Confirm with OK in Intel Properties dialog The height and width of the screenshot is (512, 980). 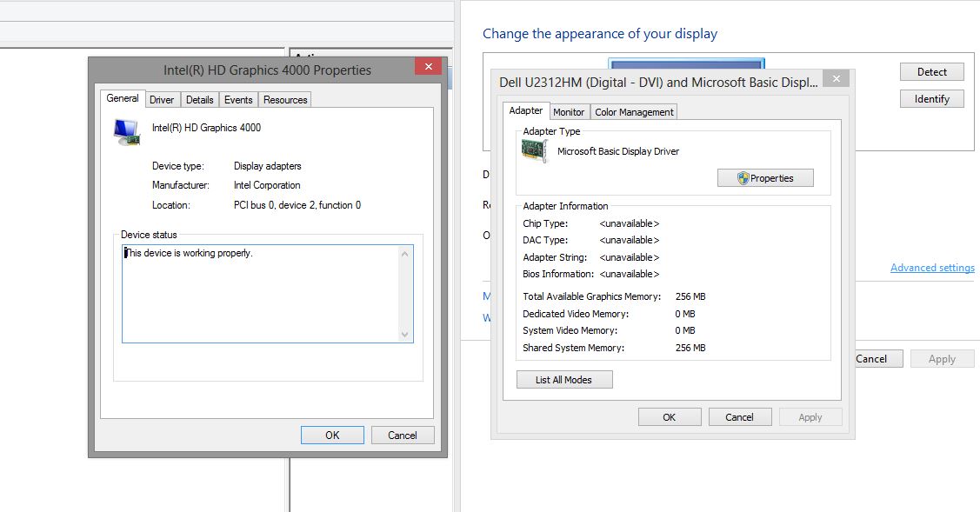tap(332, 436)
